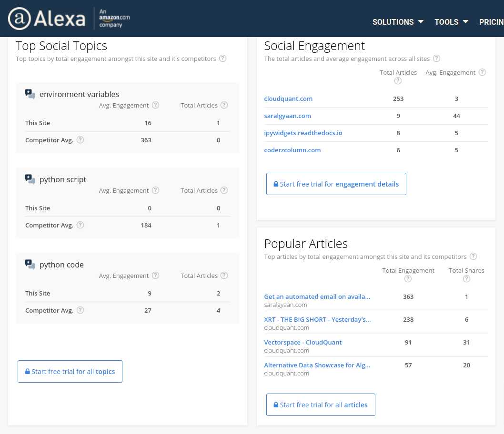The image size is (504, 434).
Task: Expand the SOLUTIONS dropdown menu
Action: point(398,22)
